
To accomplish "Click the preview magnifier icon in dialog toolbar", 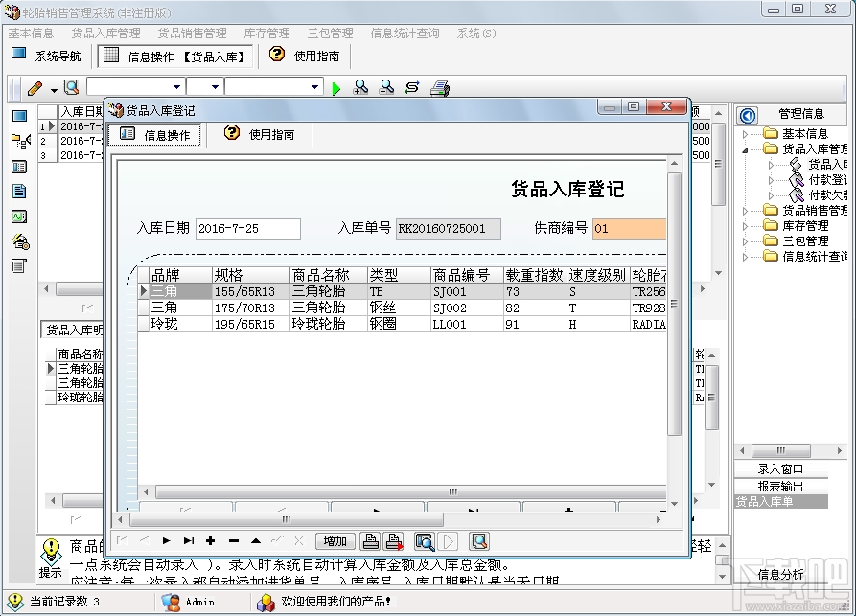I will coord(425,541).
